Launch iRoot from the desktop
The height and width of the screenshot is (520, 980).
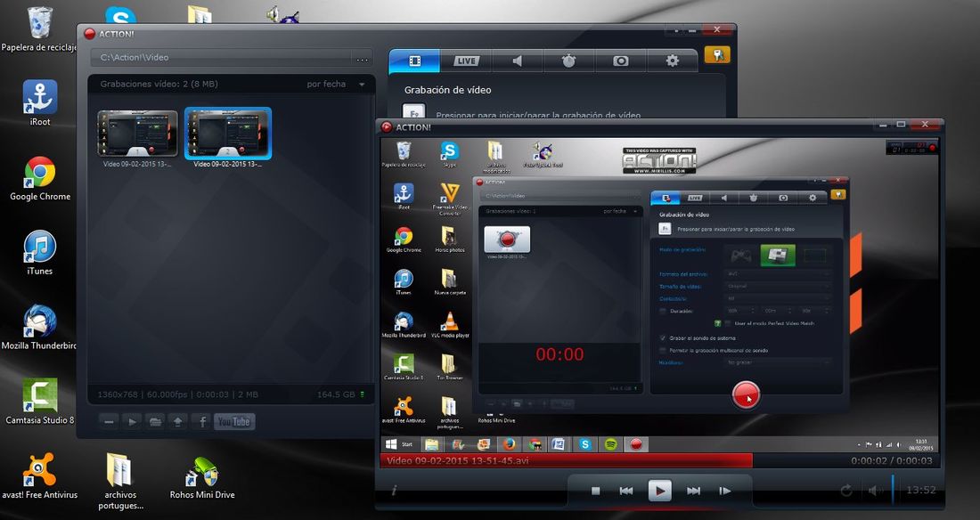(x=39, y=103)
